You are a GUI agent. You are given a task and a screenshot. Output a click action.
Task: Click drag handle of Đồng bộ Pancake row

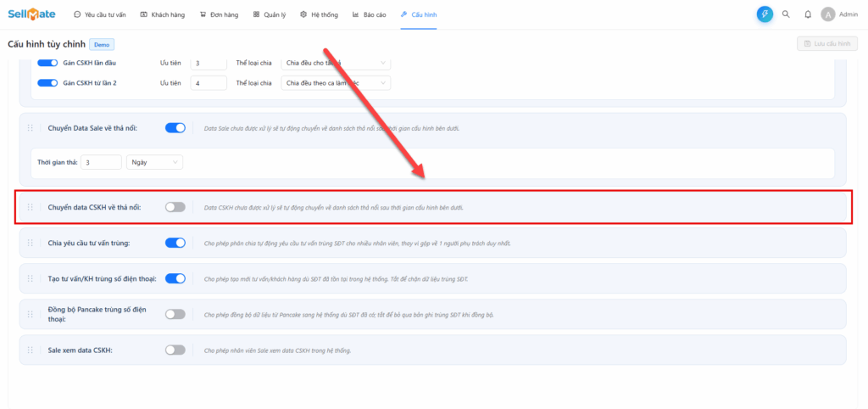pos(31,314)
